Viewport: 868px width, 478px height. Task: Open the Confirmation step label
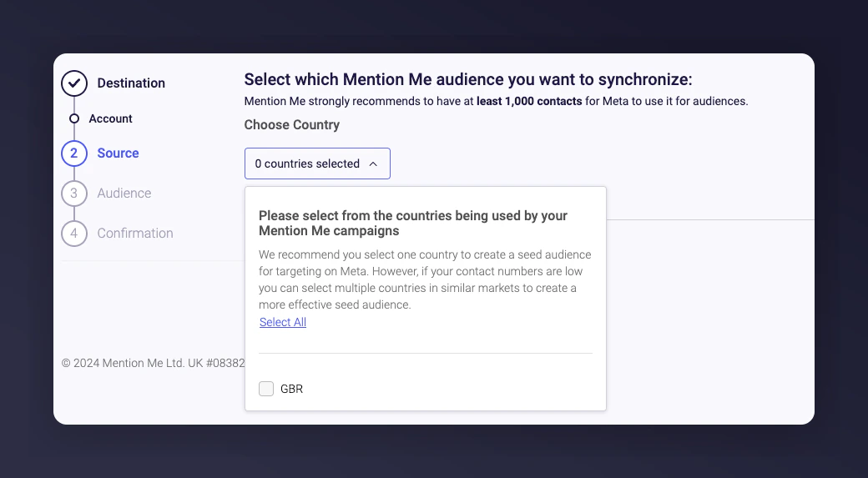[135, 233]
